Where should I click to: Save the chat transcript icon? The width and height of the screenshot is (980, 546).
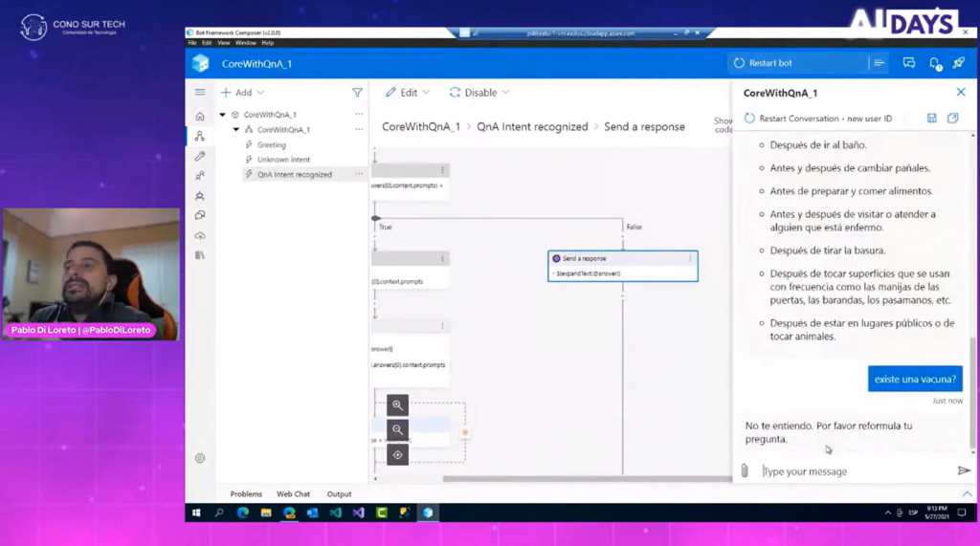pos(932,118)
